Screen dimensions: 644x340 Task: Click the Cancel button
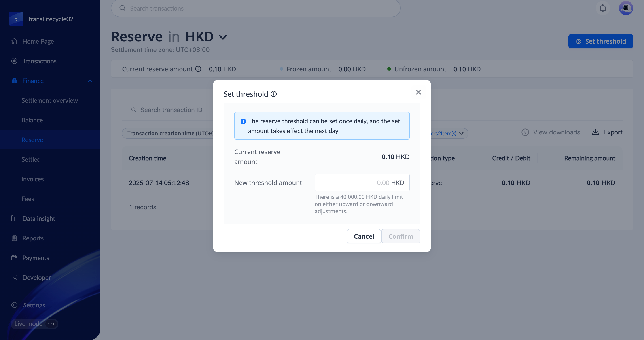tap(364, 236)
